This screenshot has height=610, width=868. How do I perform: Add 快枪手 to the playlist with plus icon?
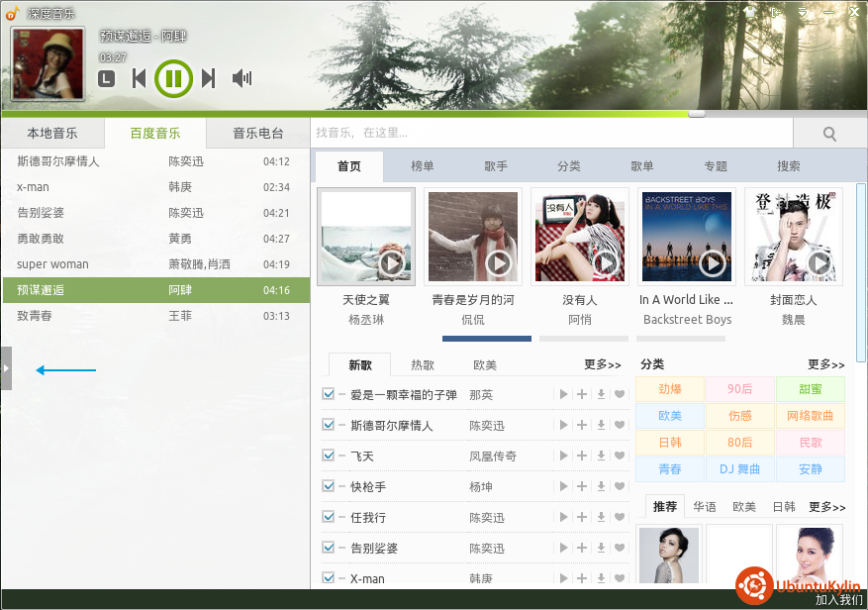coord(582,486)
